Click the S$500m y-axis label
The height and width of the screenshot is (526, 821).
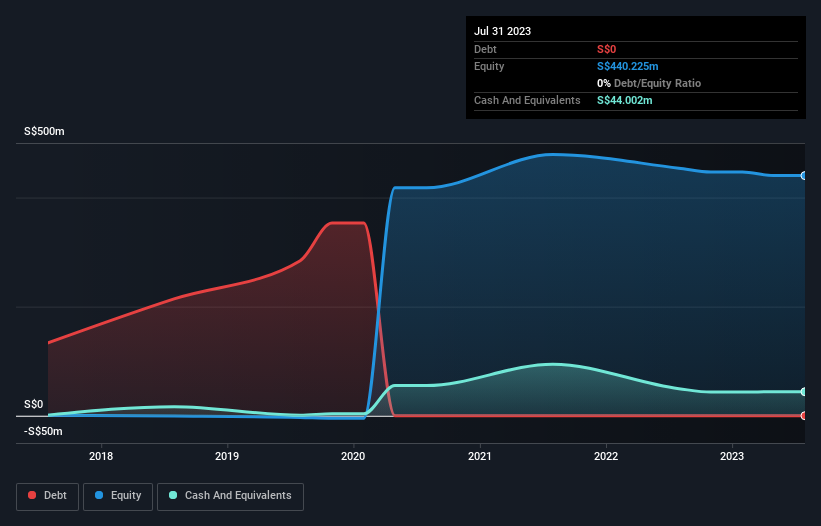tap(44, 131)
